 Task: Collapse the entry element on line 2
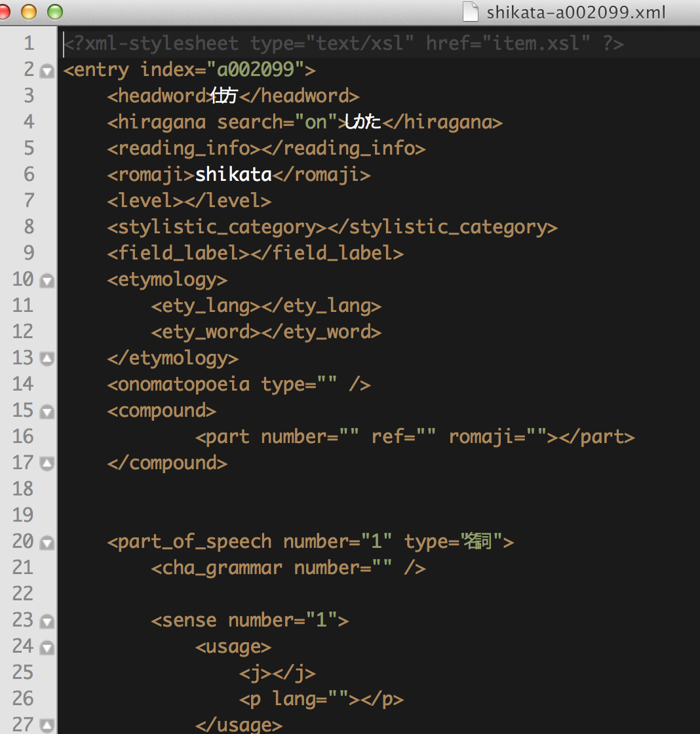coord(47,71)
